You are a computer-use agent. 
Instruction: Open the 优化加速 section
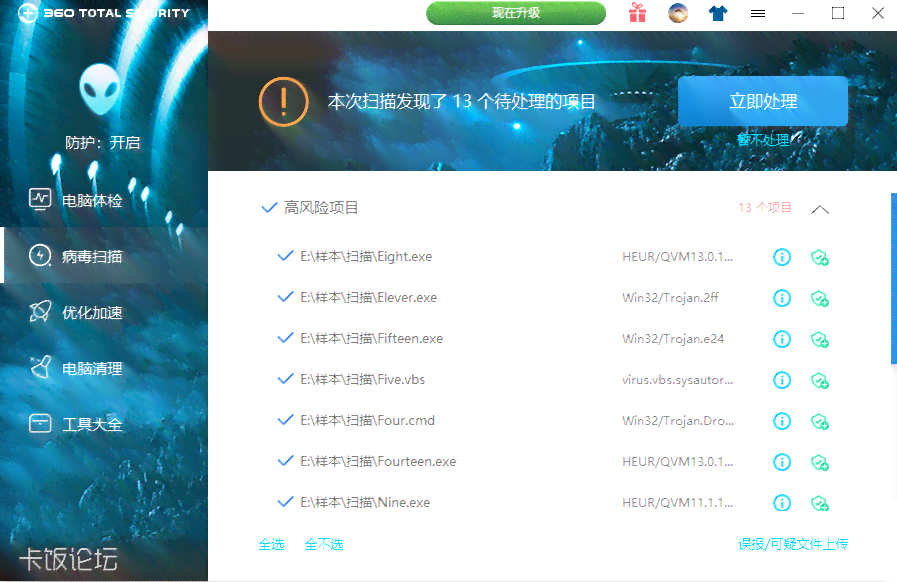104,312
